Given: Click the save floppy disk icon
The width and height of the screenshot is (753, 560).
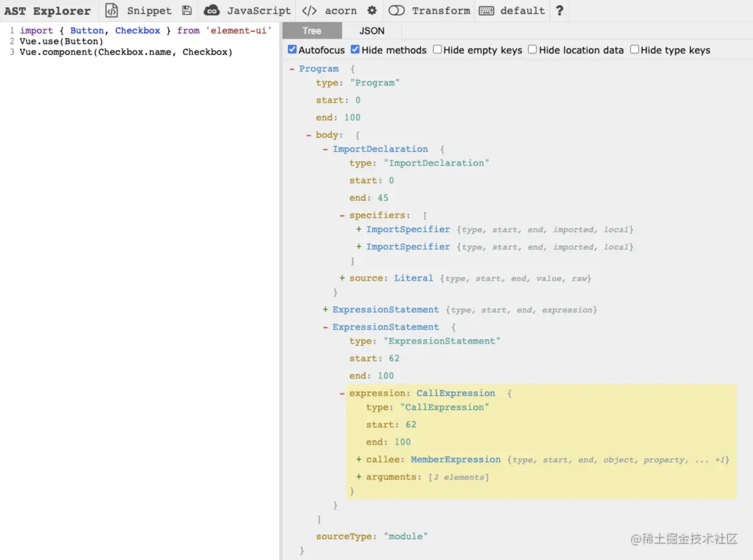Looking at the screenshot, I should (187, 11).
